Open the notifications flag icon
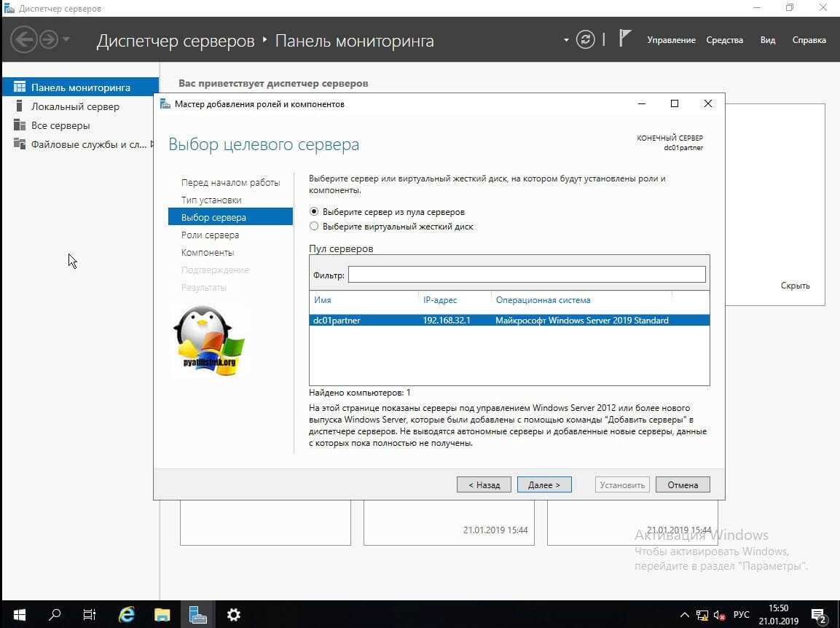This screenshot has height=628, width=840. (x=624, y=39)
